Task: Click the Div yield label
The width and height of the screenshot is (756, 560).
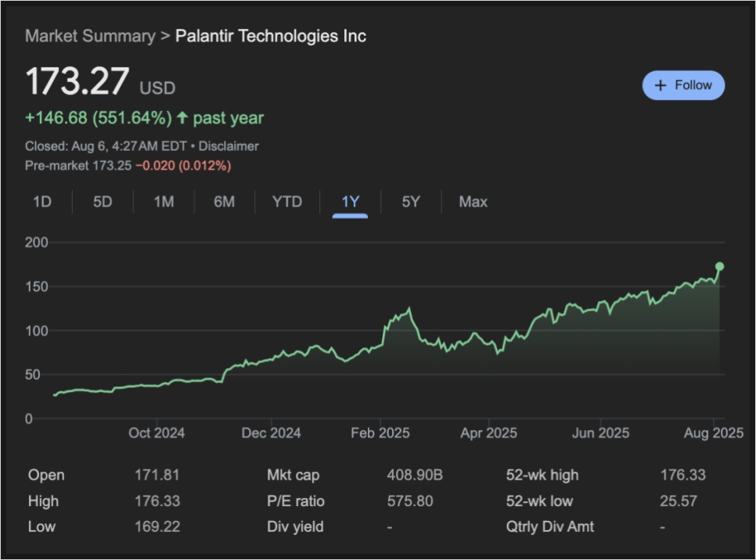Action: (295, 526)
